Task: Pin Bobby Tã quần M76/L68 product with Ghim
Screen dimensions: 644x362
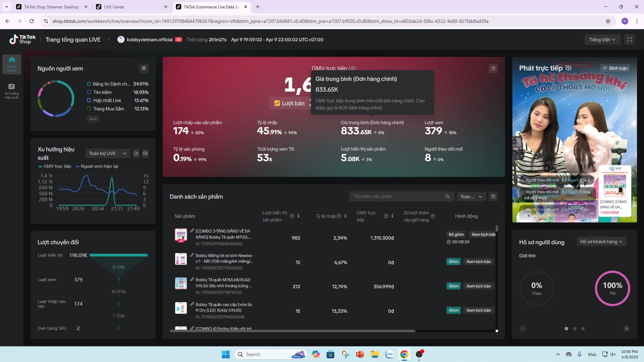Action: 453,286
